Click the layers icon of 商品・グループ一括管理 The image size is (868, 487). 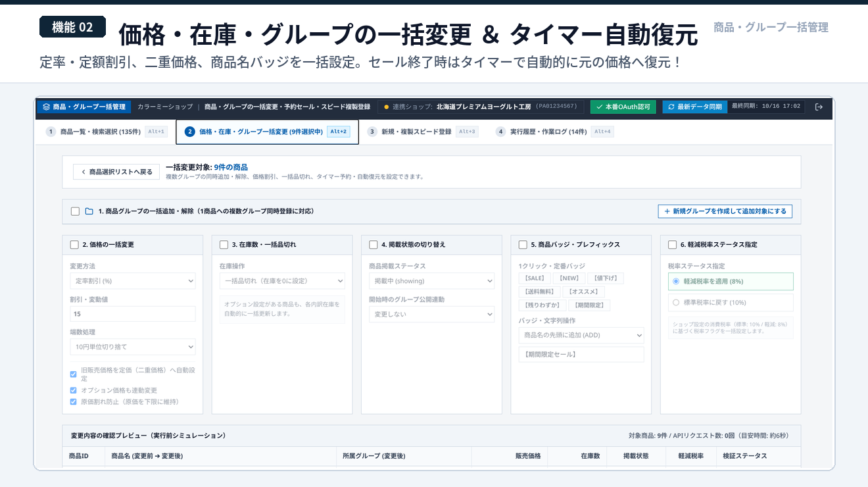[x=46, y=107]
